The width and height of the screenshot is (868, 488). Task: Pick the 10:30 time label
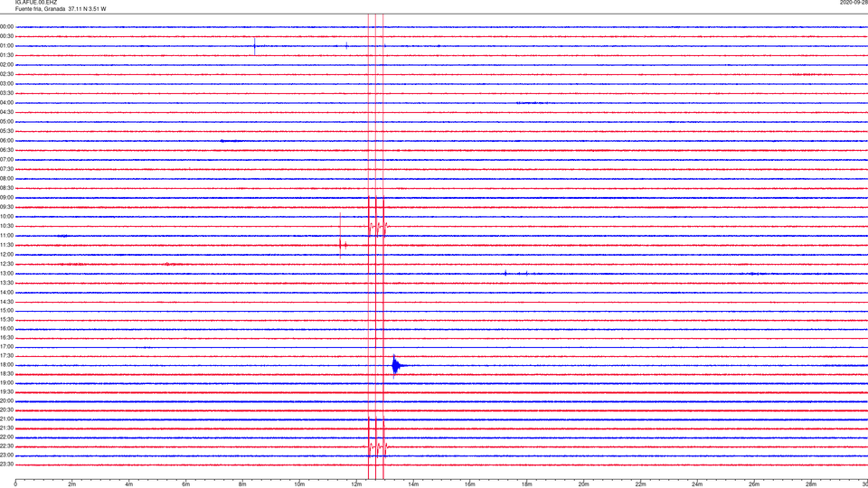click(6, 226)
